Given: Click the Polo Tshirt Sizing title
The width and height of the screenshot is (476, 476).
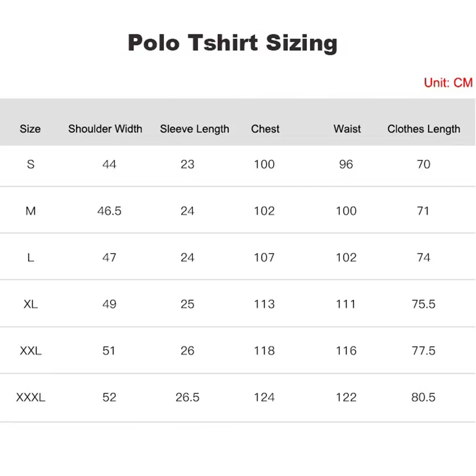Looking at the screenshot, I should point(232,43).
